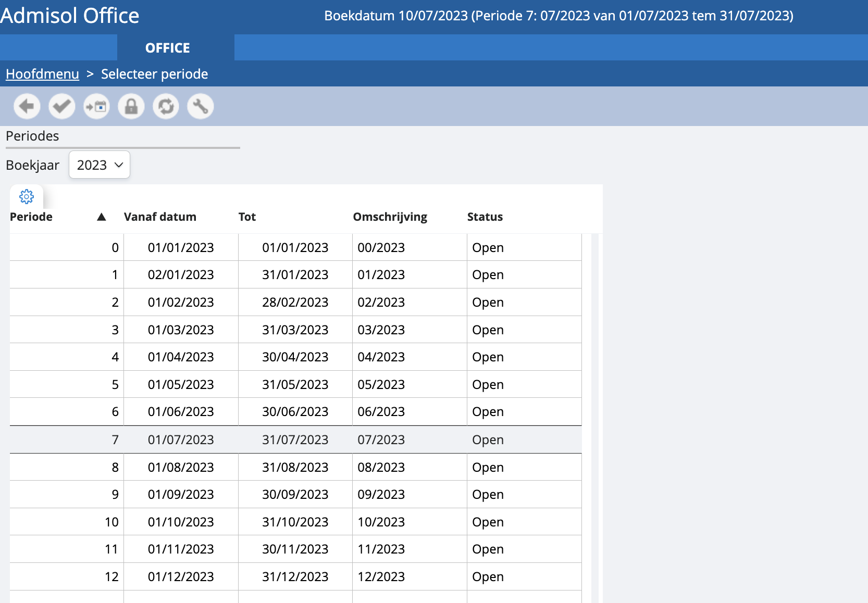
Task: Click the Omschrijving column header
Action: [390, 217]
